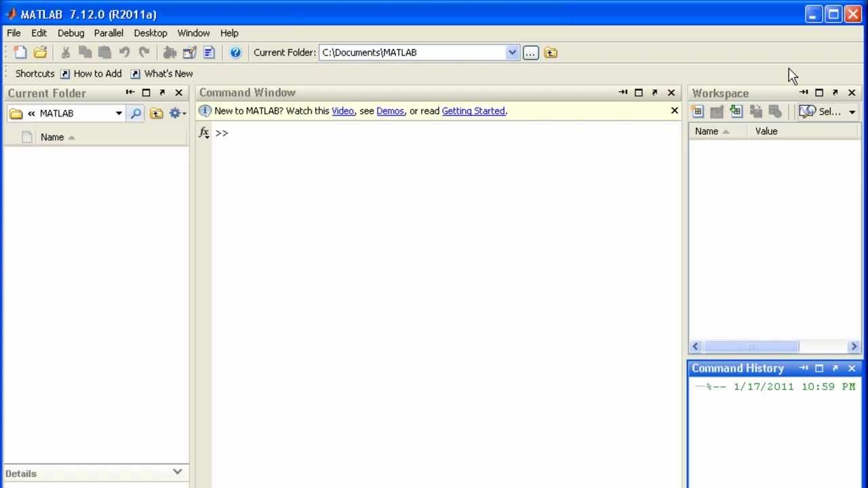Click the Cut scissors icon
The width and height of the screenshot is (868, 488).
click(x=66, y=52)
